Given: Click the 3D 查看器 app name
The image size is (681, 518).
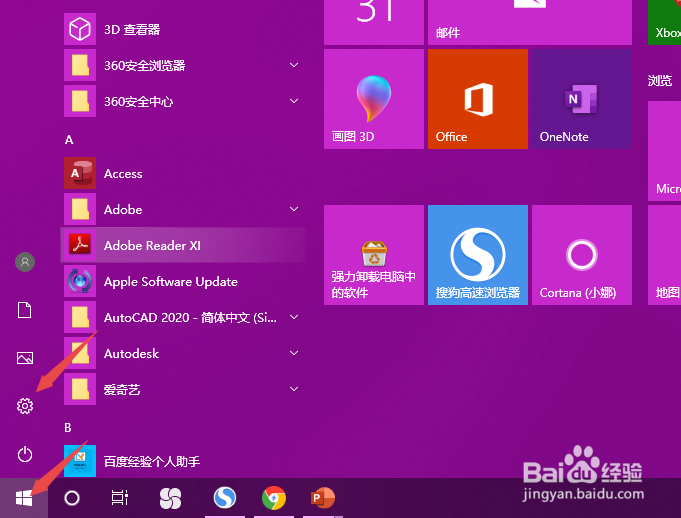Looking at the screenshot, I should tap(132, 30).
